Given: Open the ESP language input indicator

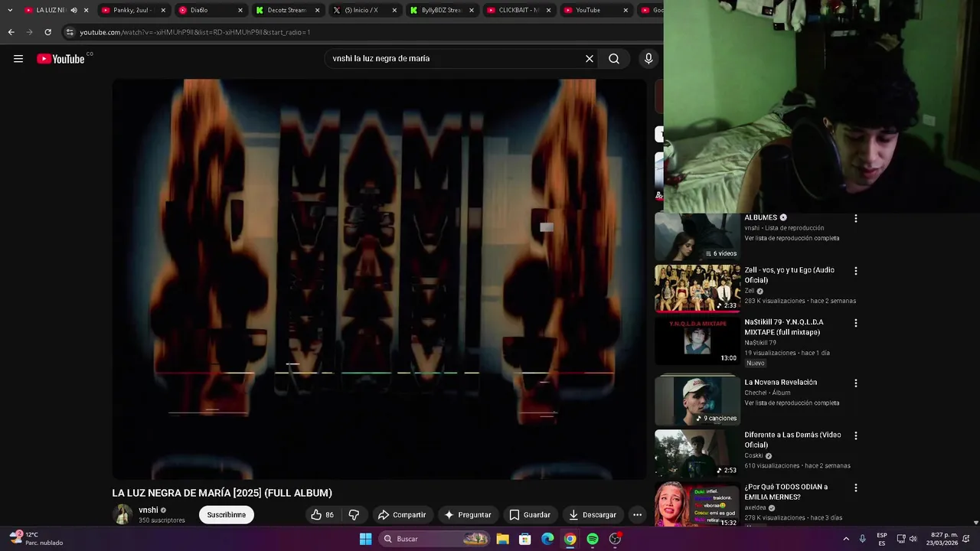Looking at the screenshot, I should (882, 539).
